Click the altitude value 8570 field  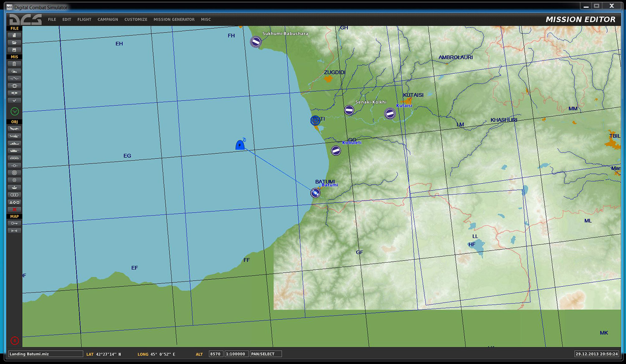click(x=216, y=354)
